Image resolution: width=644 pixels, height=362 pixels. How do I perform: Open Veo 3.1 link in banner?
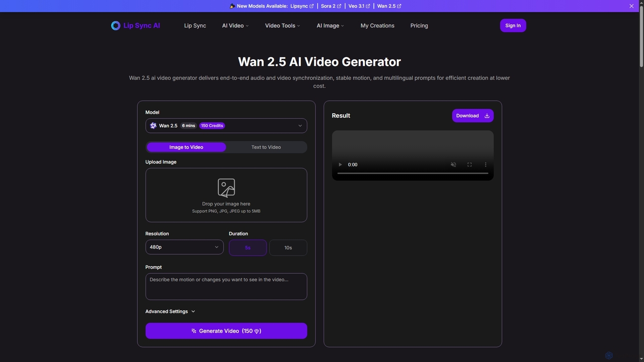tap(359, 6)
